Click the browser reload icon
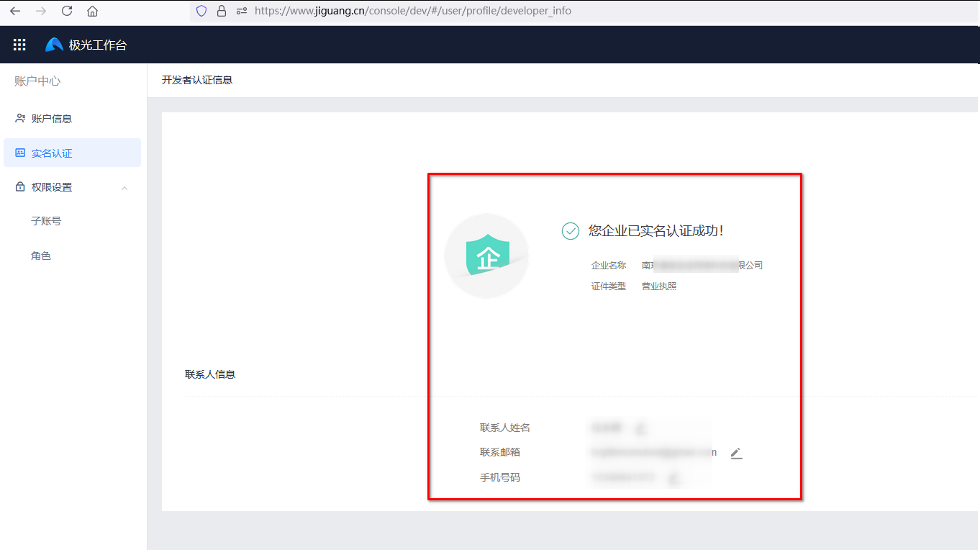The height and width of the screenshot is (550, 980). point(67,11)
